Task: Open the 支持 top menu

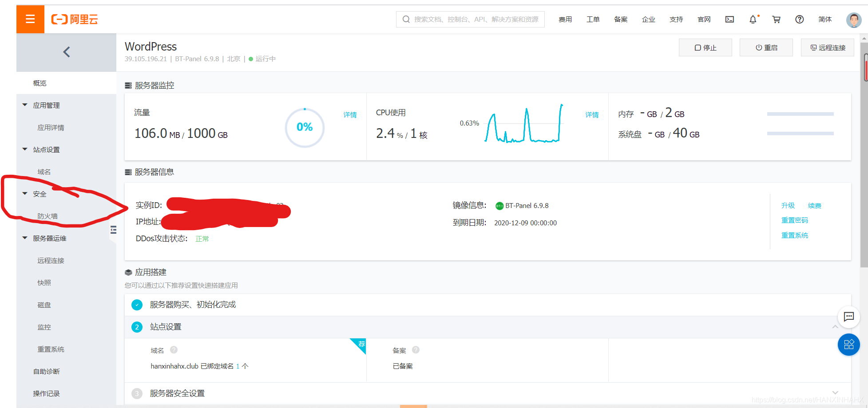Action: (676, 19)
